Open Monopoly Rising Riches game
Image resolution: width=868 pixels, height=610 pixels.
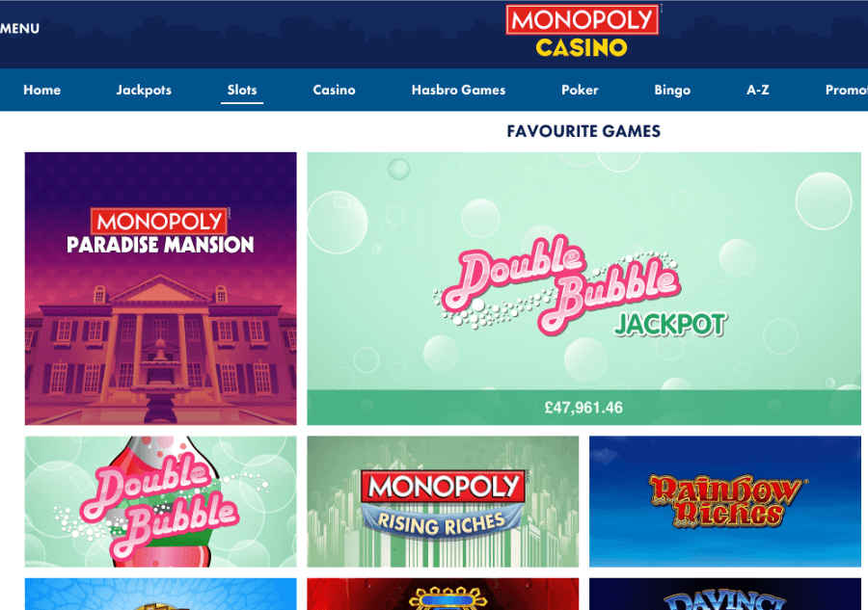[443, 502]
